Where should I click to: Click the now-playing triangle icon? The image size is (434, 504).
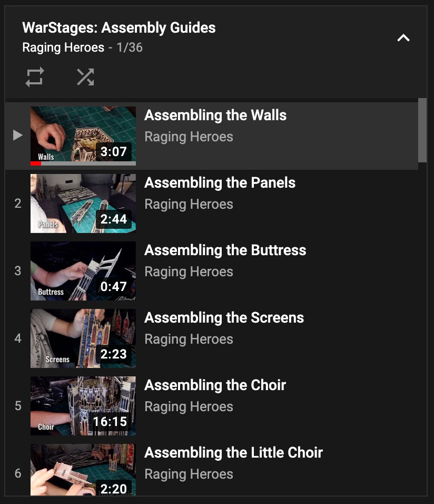(18, 135)
